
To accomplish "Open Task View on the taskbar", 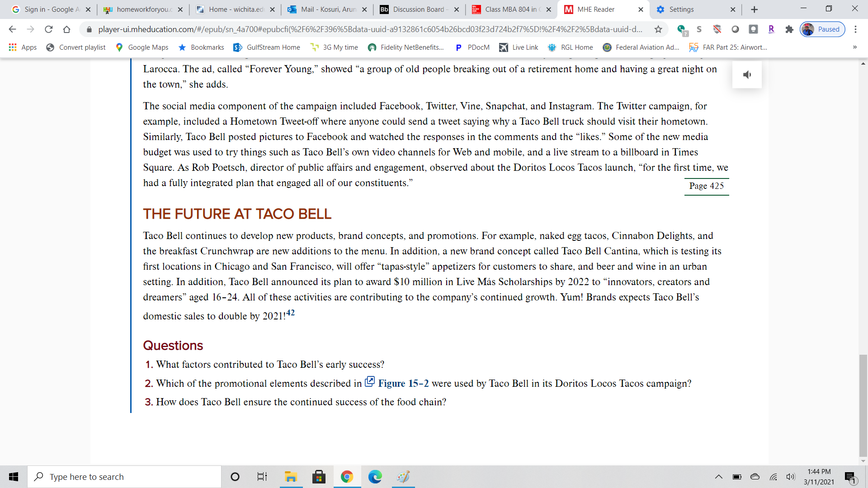I will point(262,477).
